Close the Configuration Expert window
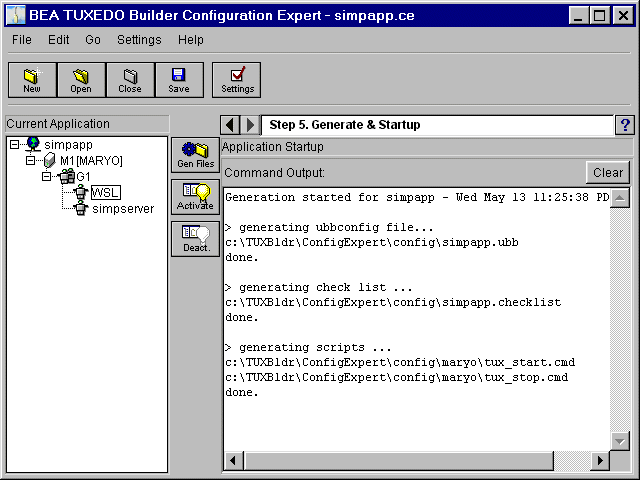640x480 pixels. (x=623, y=16)
